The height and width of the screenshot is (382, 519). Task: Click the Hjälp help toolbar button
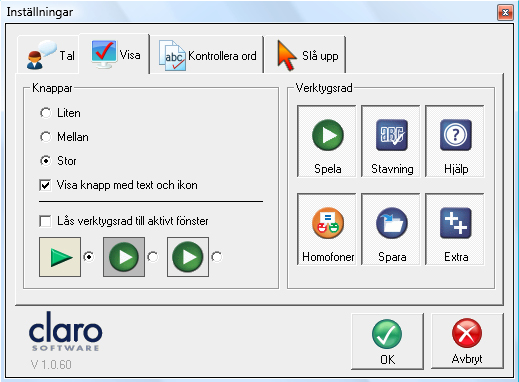tap(455, 141)
